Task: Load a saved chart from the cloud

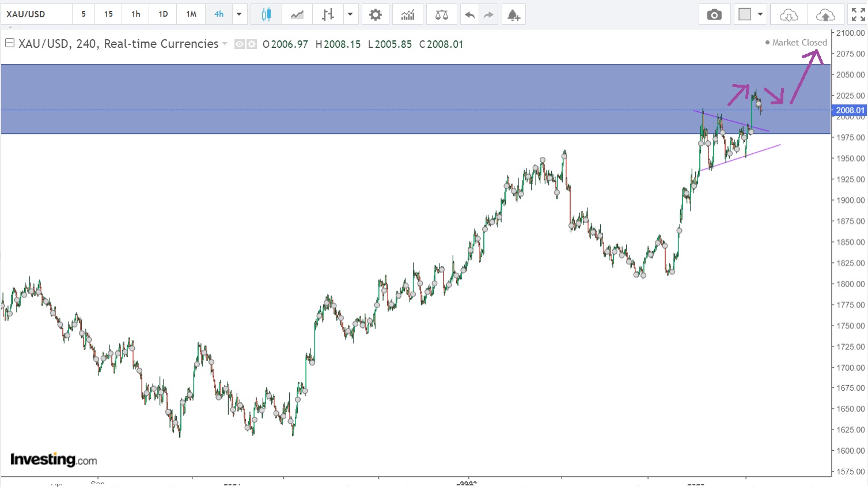Action: [789, 14]
